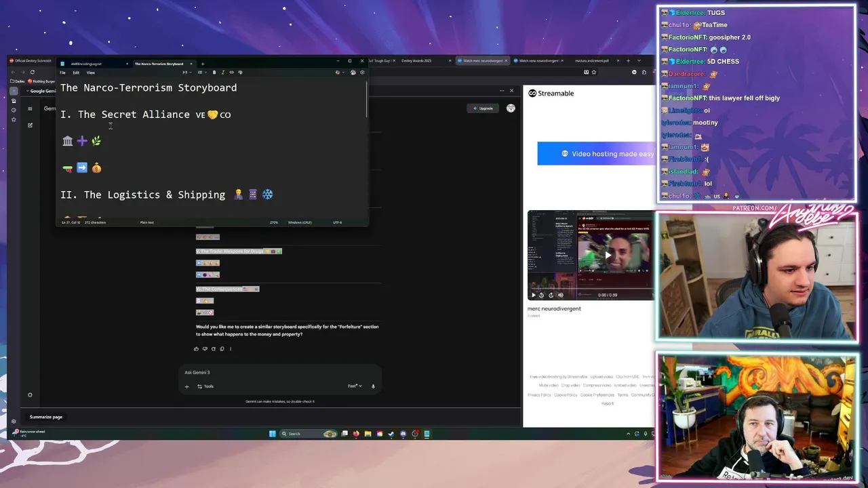Open the Dailies bookmark folder
Screen dimensions: 868x488
17,81
